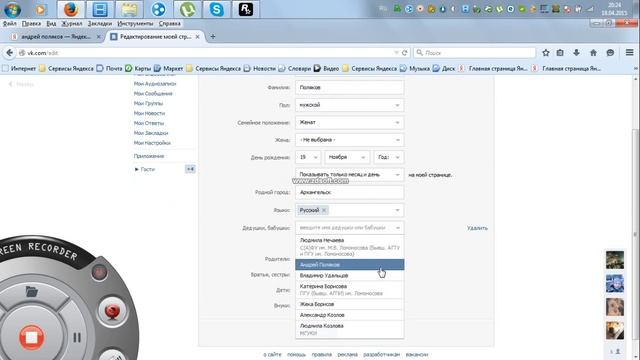
Task: Expand the gender dropdown showing мужской
Action: (349, 105)
